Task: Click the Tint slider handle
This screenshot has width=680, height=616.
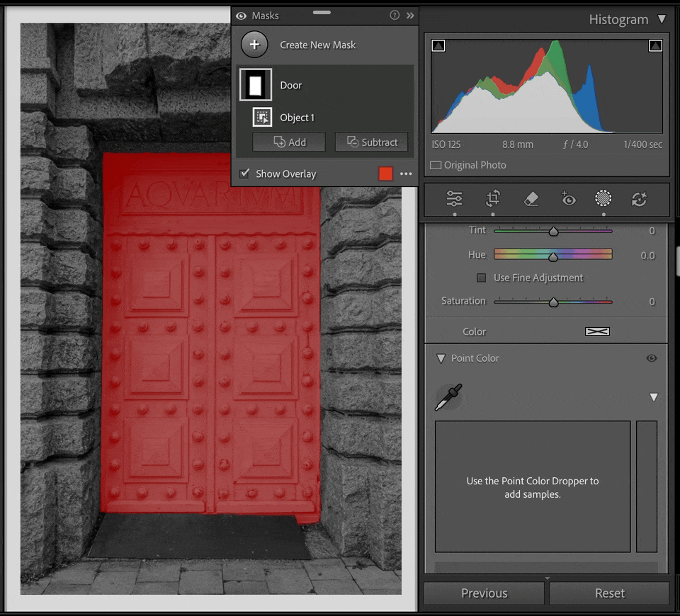Action: click(553, 232)
